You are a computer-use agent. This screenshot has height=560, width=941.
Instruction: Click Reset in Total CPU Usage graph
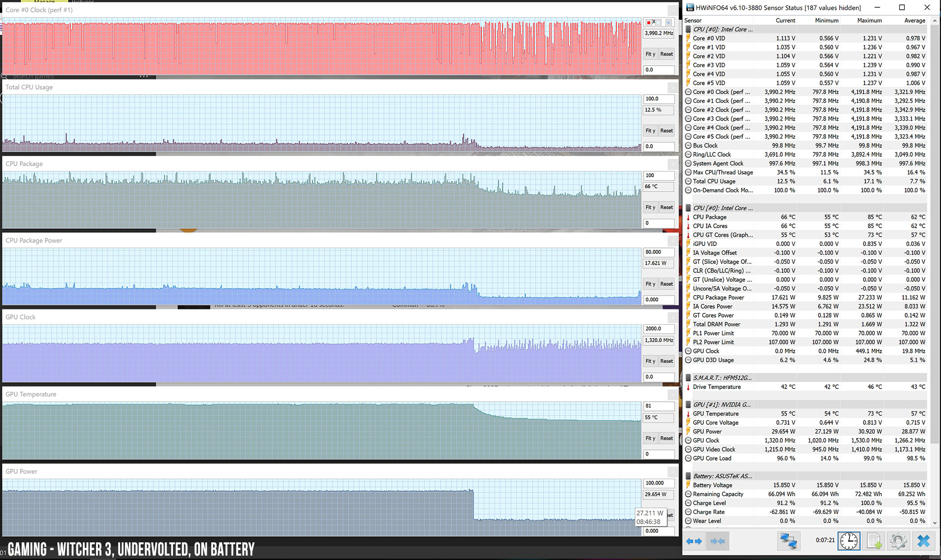click(667, 131)
